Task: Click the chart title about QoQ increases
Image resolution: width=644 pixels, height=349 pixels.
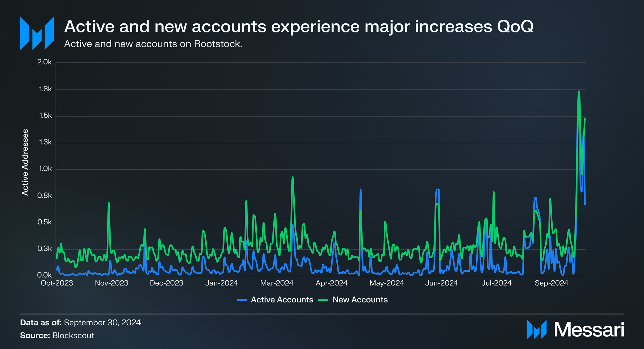Action: [x=299, y=26]
